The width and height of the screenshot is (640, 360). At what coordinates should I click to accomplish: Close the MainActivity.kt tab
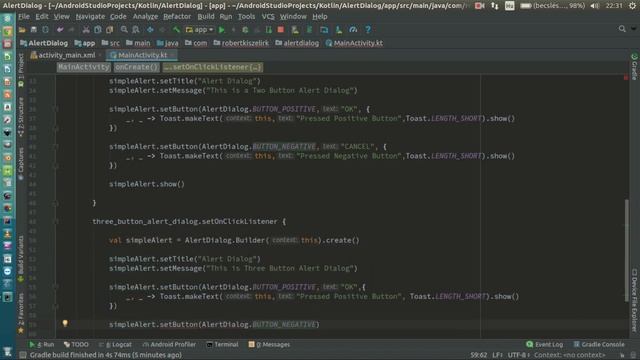(173, 55)
